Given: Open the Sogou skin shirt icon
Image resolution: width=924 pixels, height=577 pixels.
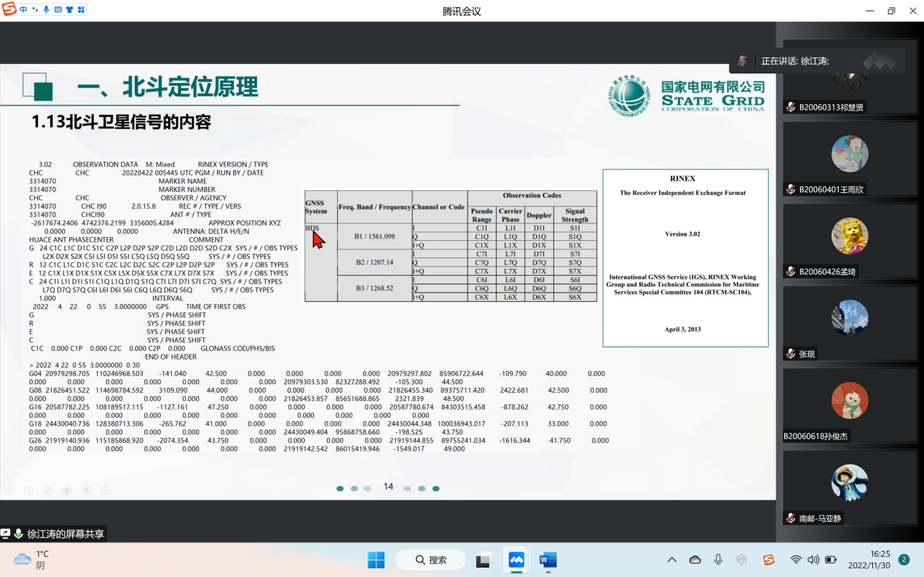Looking at the screenshot, I should pos(69,9).
